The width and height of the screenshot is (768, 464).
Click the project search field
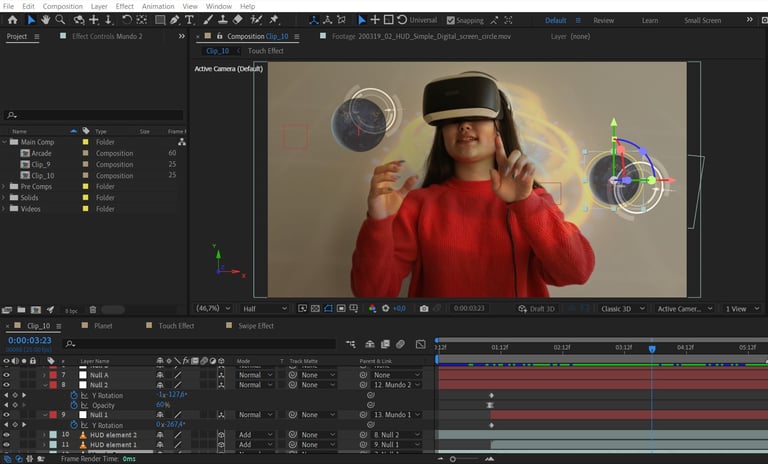[x=95, y=115]
